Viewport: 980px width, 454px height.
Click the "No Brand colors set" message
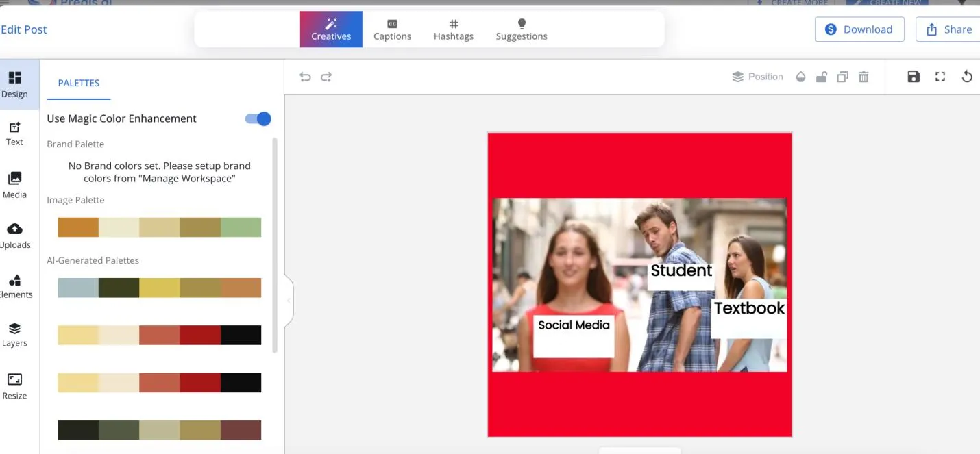[160, 172]
